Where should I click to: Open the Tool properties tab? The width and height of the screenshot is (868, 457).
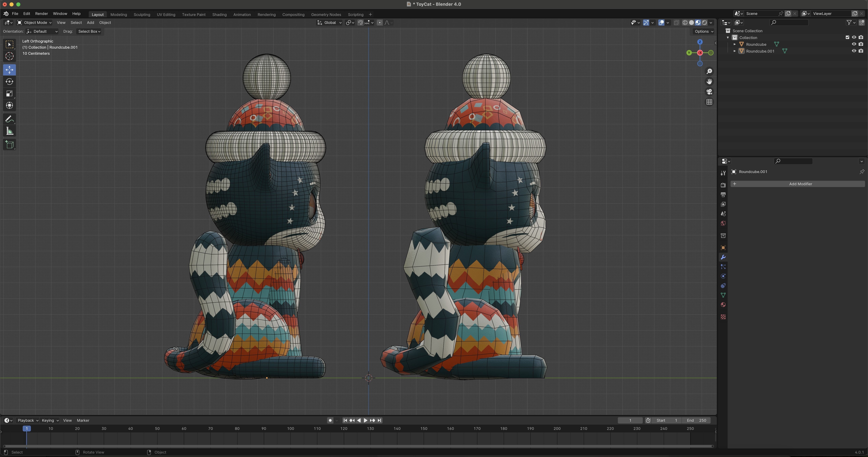click(x=723, y=173)
